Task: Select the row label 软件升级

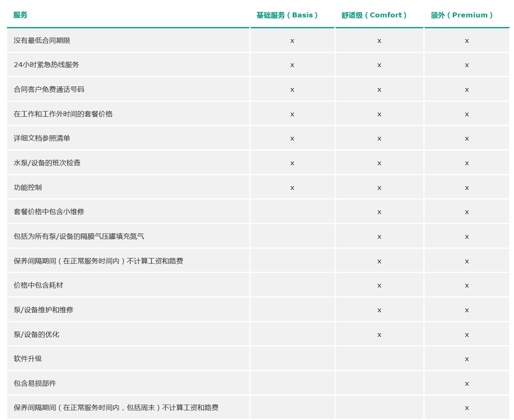Action: (x=28, y=359)
